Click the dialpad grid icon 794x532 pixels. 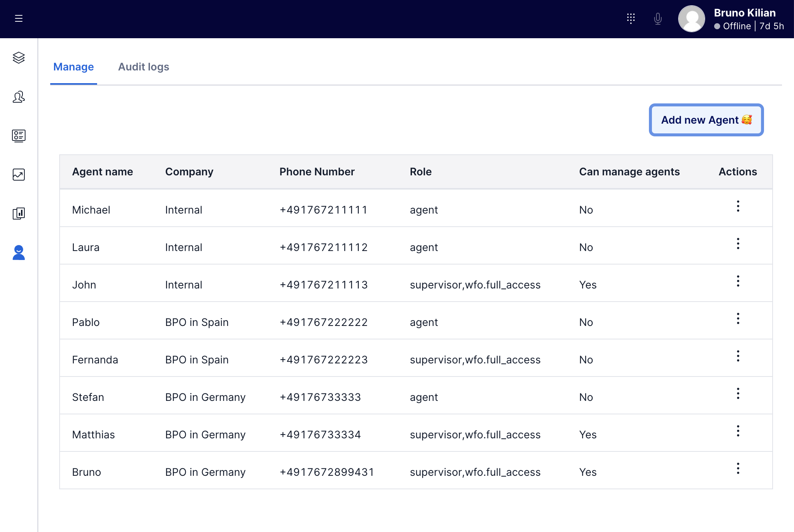click(631, 18)
